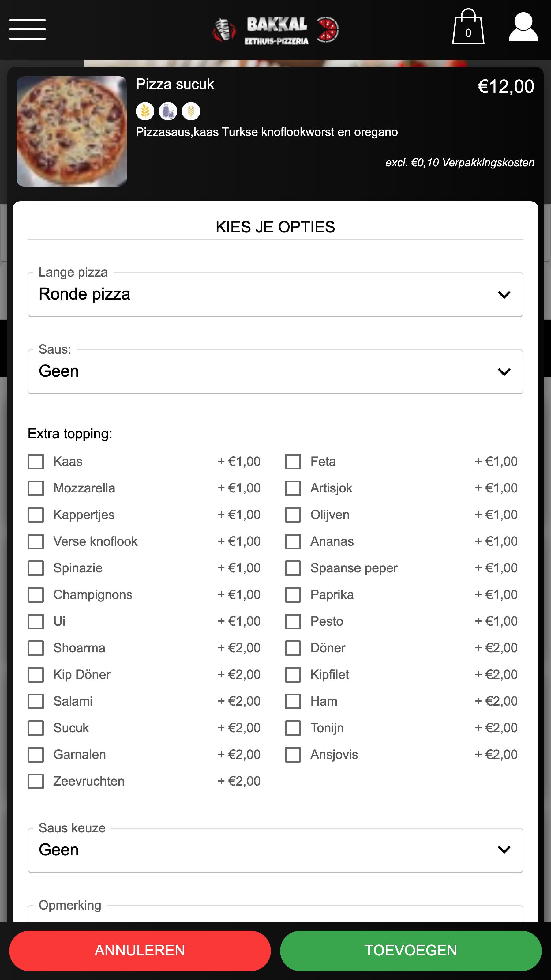Check the Mozzarella topping
Viewport: 551px width, 980px height.
pyautogui.click(x=36, y=488)
